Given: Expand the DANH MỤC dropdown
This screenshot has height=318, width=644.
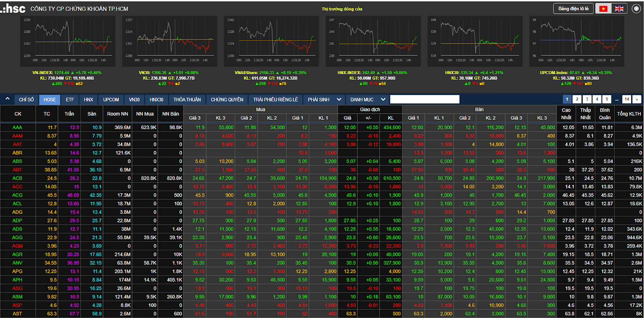Looking at the screenshot, I should tap(367, 100).
